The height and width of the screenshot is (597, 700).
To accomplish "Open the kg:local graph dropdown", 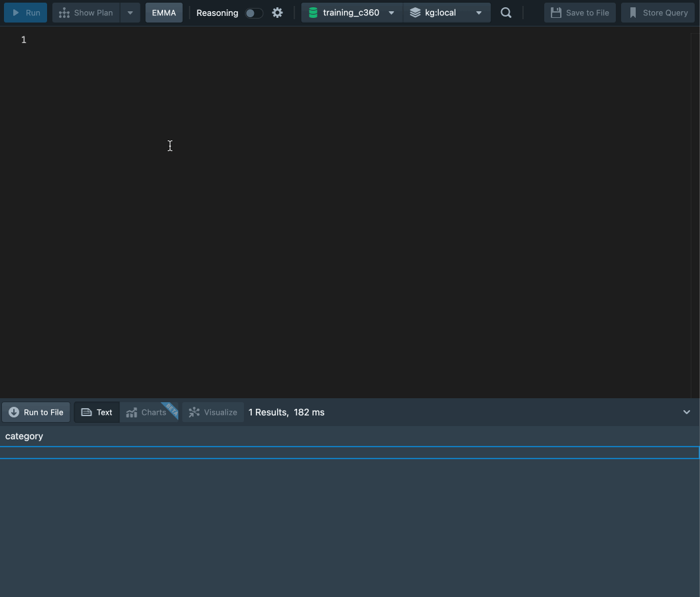I will (x=478, y=13).
